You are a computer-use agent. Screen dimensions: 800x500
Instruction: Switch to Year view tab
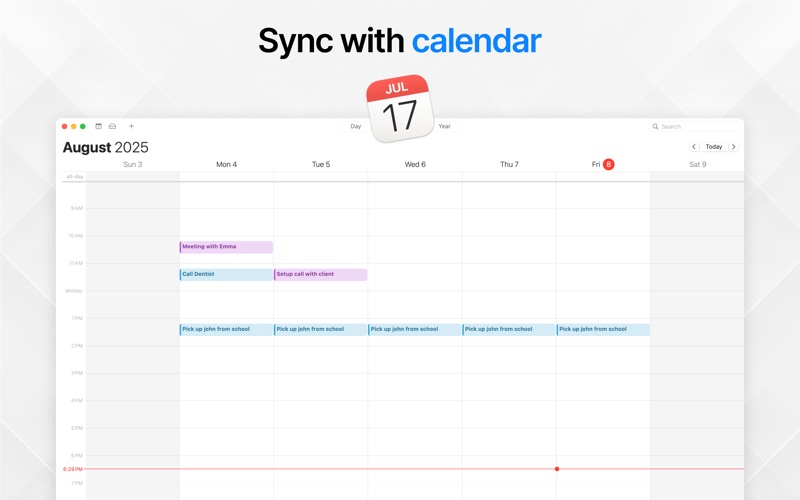coord(444,126)
